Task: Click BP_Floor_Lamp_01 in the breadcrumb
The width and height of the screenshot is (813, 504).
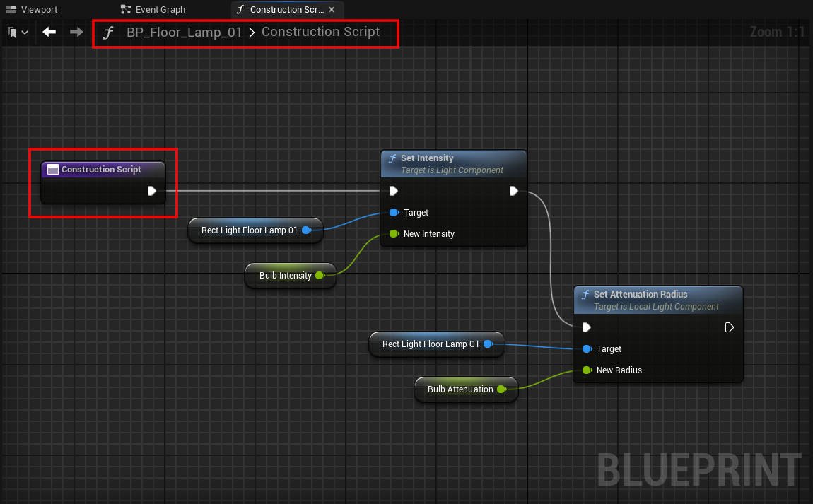Action: (x=184, y=32)
